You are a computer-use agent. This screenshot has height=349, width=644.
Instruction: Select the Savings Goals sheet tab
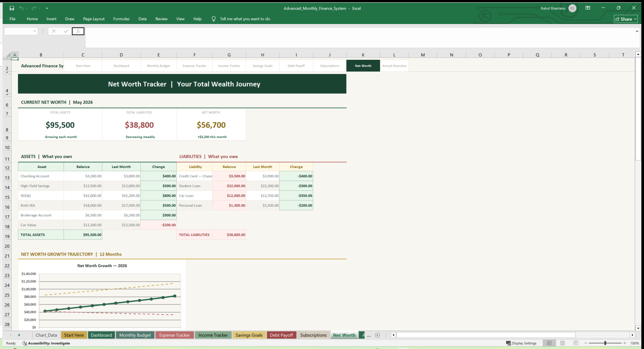249,335
